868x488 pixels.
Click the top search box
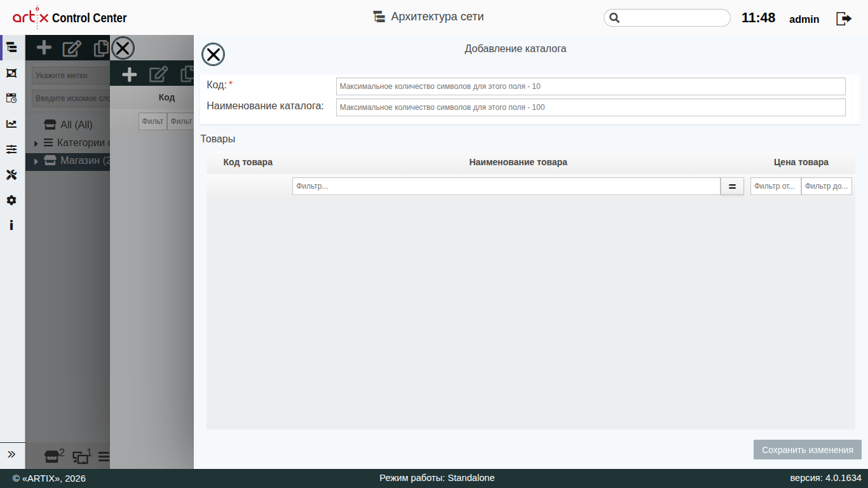[x=667, y=18]
